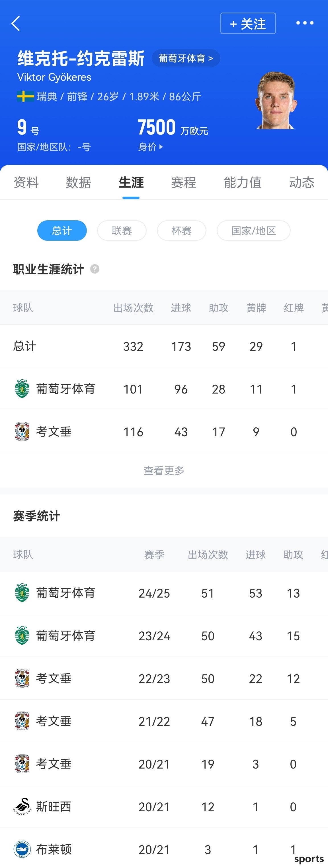Tap the + 关注 follow button
Screen dimensions: 328x868
[x=248, y=23]
